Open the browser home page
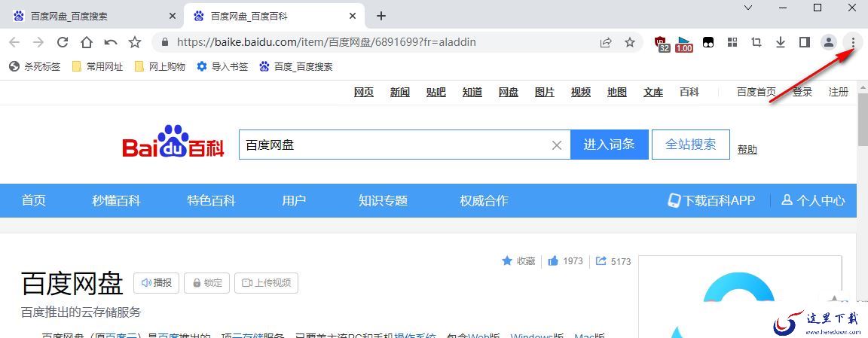 [87, 42]
